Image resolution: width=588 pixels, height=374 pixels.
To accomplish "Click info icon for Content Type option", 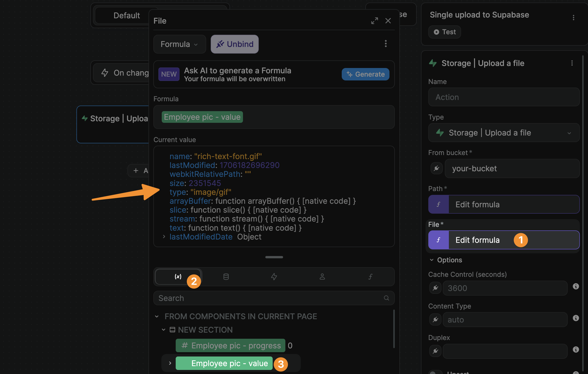I will click(x=576, y=318).
